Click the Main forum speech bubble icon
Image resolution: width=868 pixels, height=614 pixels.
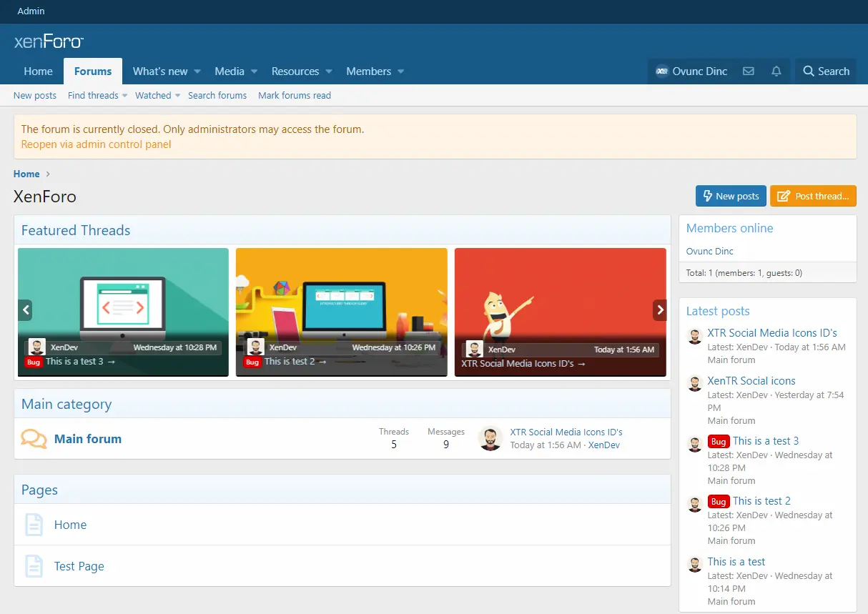(34, 439)
